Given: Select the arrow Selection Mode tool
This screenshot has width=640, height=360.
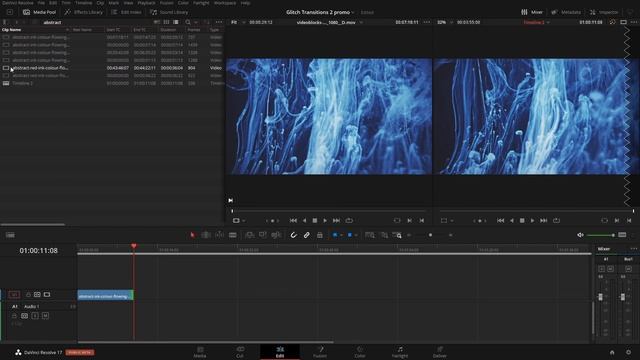Looking at the screenshot, I should click(192, 235).
